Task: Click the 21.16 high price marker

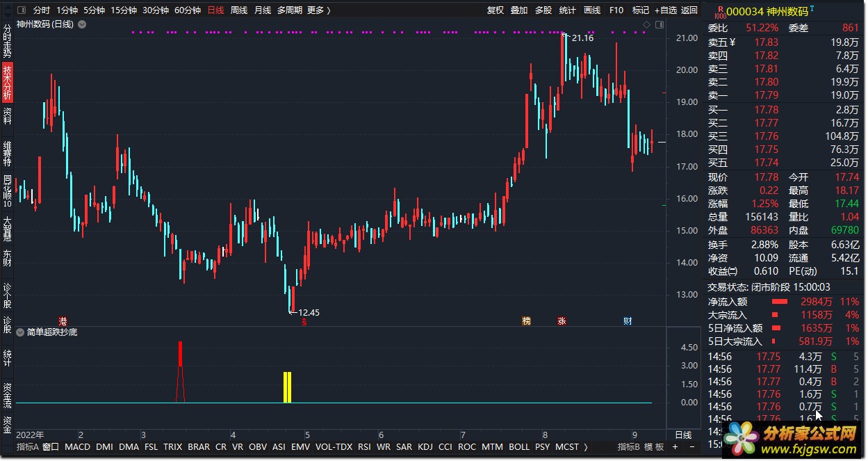Action: pos(582,38)
